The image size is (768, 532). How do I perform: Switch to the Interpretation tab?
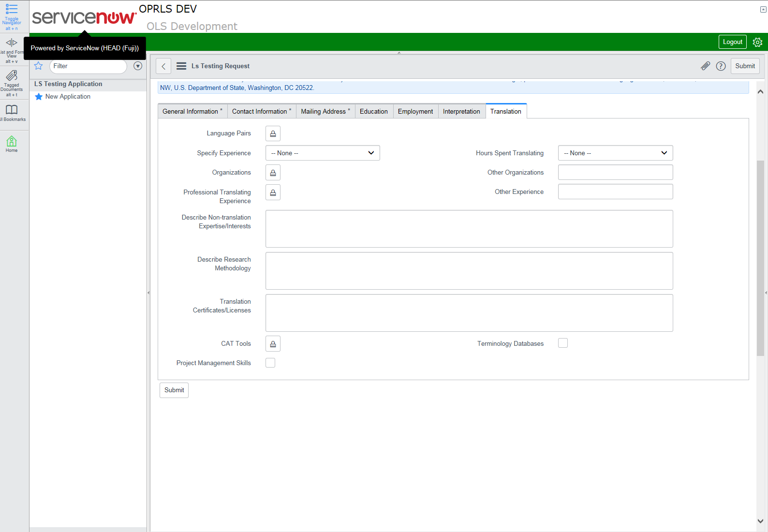[x=461, y=112]
